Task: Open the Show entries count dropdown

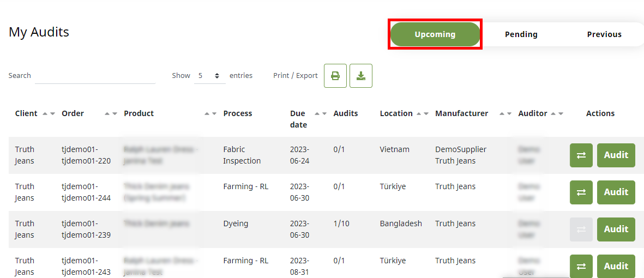Action: (x=209, y=76)
